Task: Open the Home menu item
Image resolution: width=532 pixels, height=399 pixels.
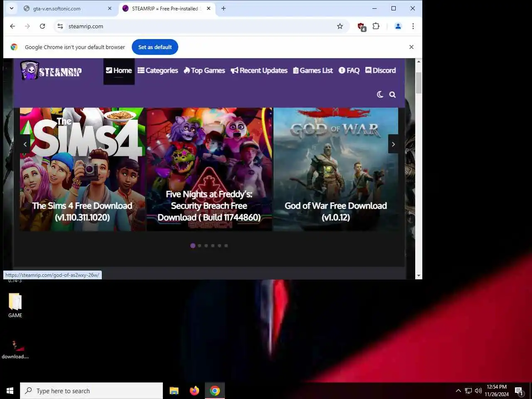Action: coord(119,71)
